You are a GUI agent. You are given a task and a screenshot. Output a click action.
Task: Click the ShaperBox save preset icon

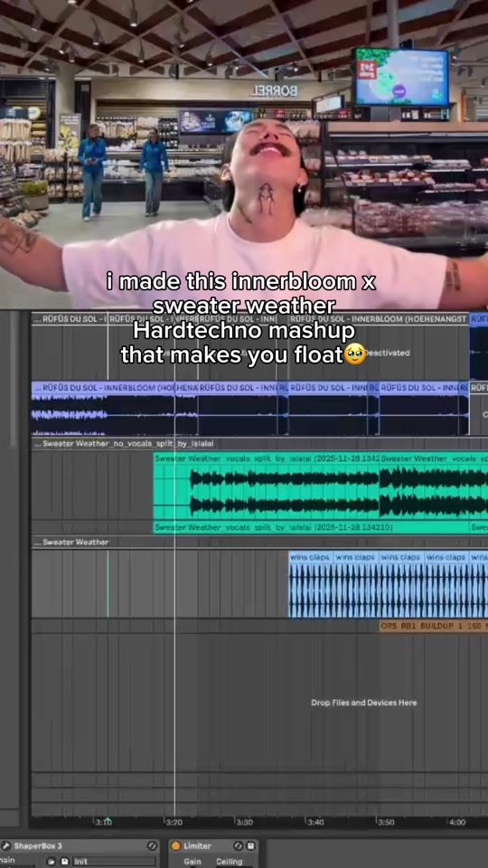[65, 862]
